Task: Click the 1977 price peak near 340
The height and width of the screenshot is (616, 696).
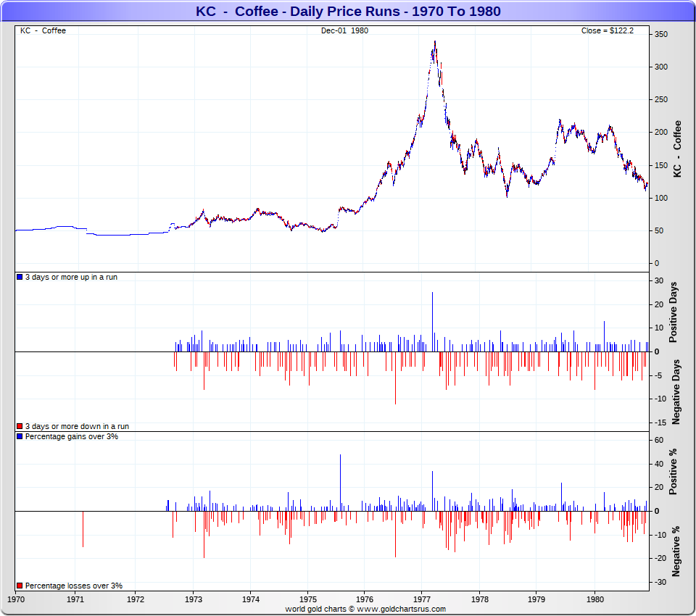Action: pos(435,43)
